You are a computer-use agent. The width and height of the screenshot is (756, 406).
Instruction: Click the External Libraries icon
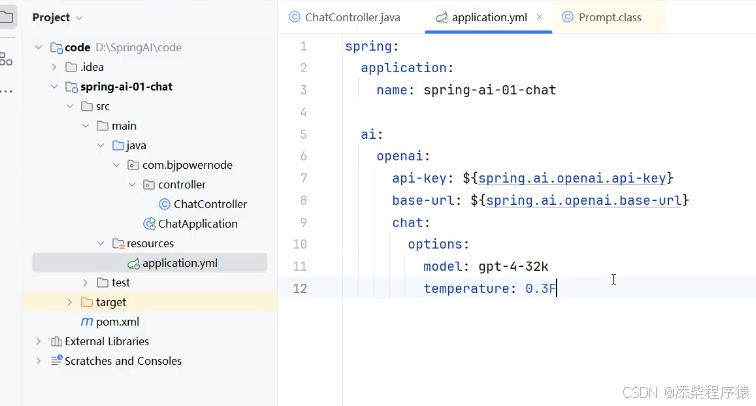[56, 341]
